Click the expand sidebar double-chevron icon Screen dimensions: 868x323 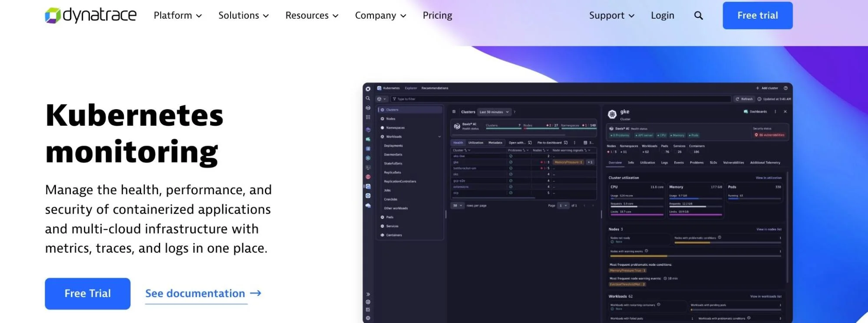pos(368,294)
